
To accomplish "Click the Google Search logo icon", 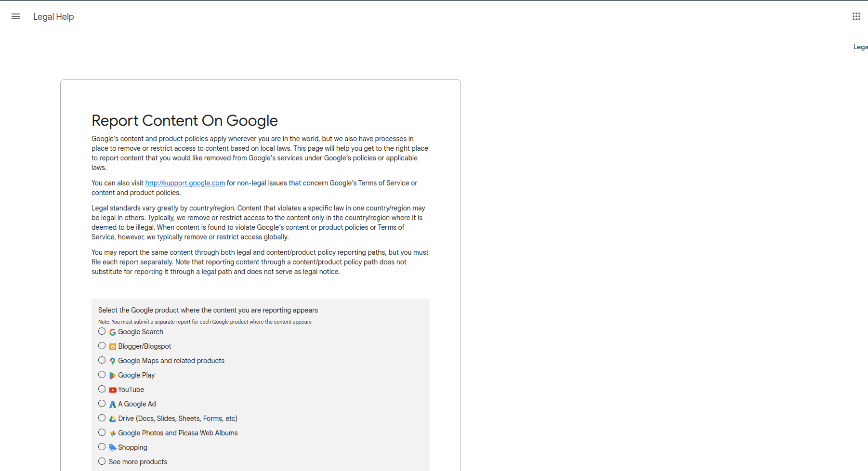I will 112,332.
